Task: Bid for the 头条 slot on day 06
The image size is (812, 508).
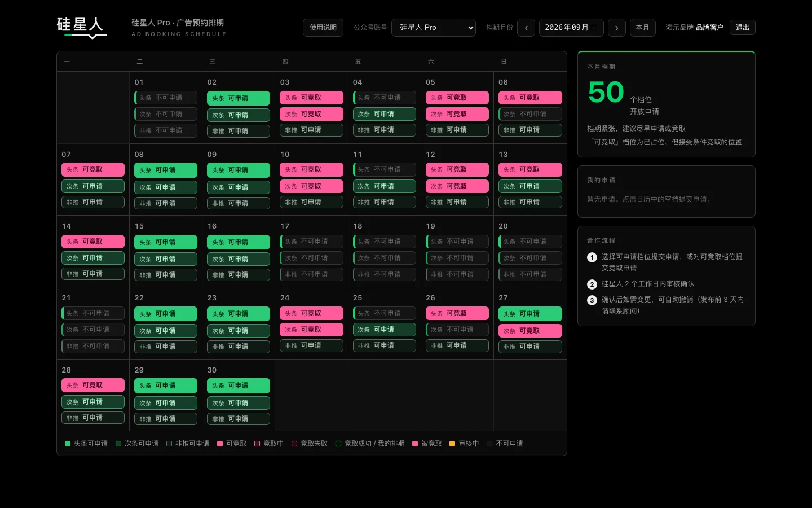Action: [530, 98]
